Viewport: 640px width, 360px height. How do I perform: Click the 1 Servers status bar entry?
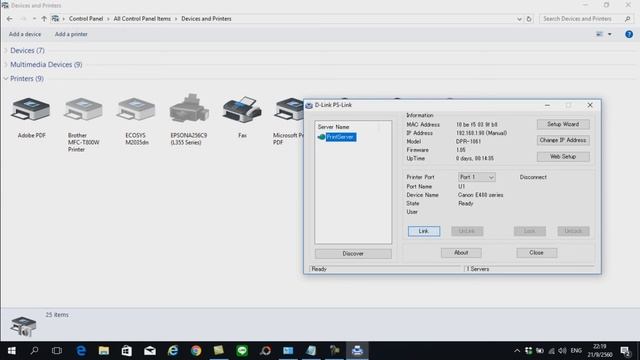coord(478,269)
